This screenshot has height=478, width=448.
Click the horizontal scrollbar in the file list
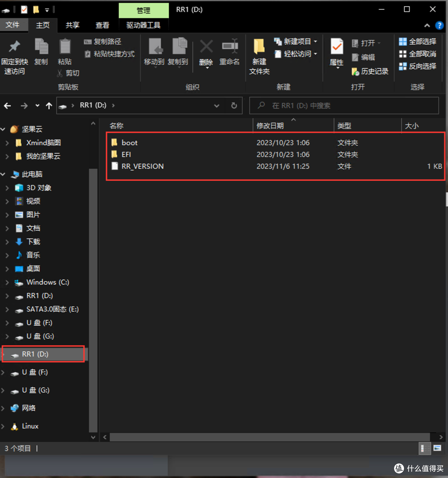[270, 437]
